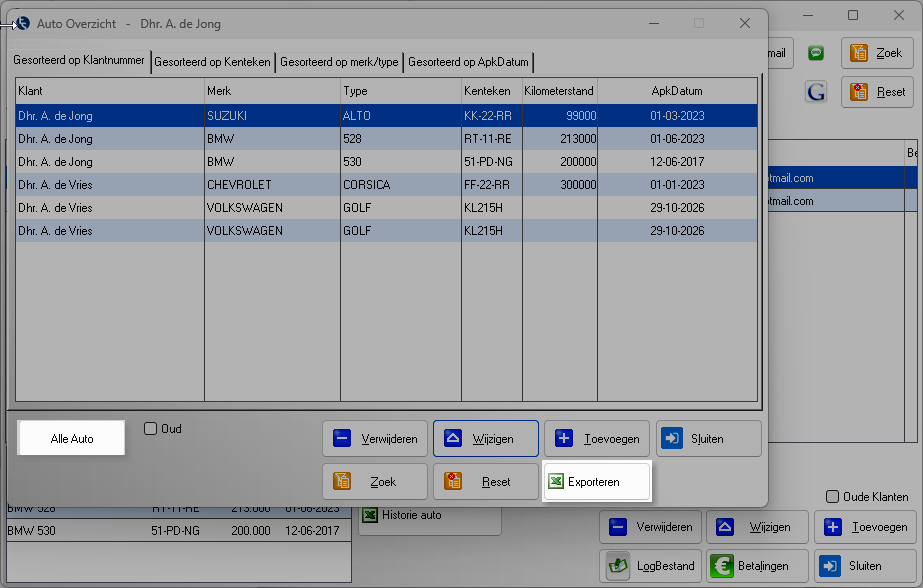Open the Gesorteerd op ApkDatum tab

(x=468, y=62)
